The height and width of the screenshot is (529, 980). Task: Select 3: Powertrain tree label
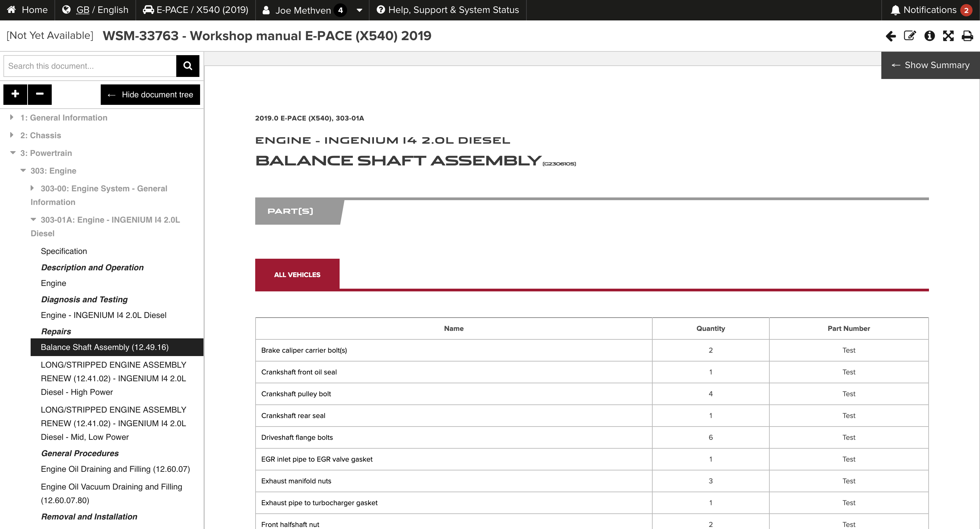pyautogui.click(x=46, y=153)
